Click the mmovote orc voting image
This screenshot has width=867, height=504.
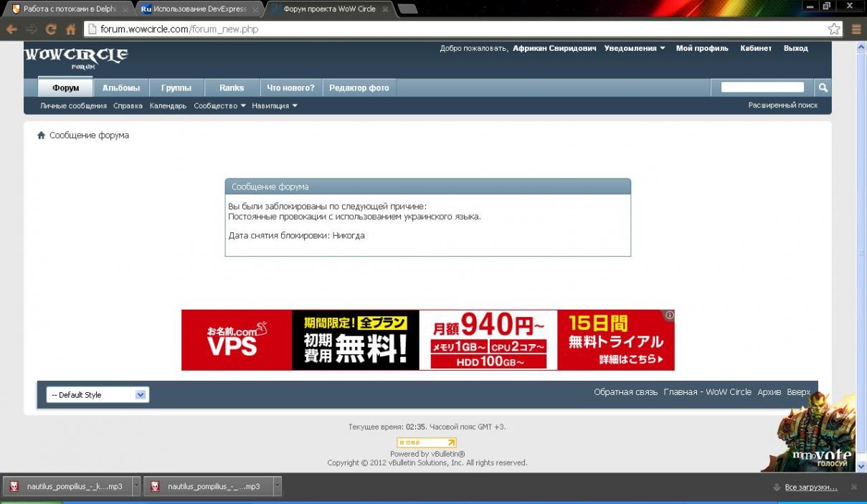[820, 434]
